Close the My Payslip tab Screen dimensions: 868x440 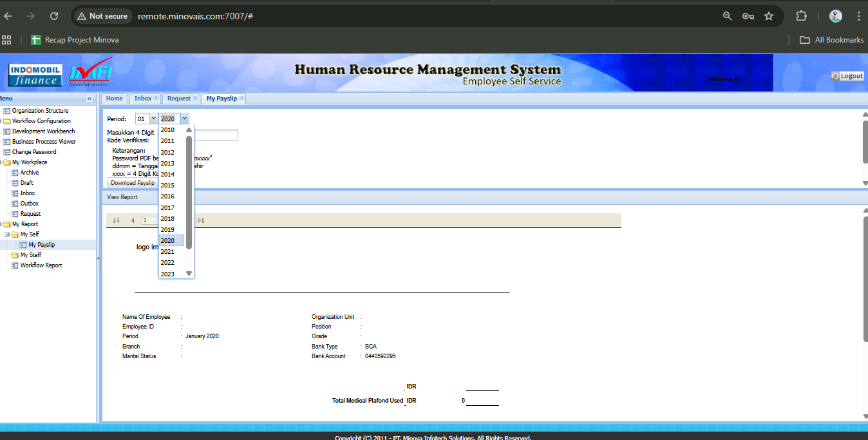pos(241,99)
